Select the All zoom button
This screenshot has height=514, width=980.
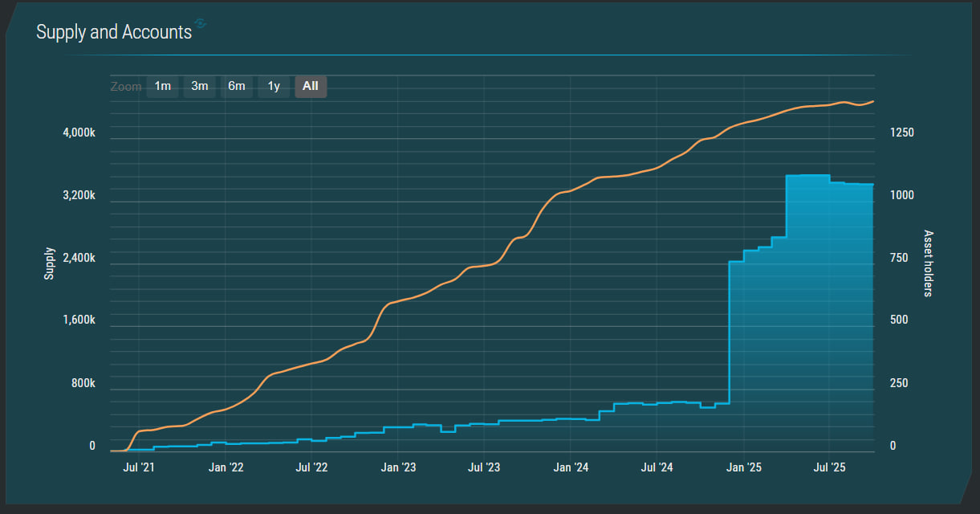click(311, 87)
